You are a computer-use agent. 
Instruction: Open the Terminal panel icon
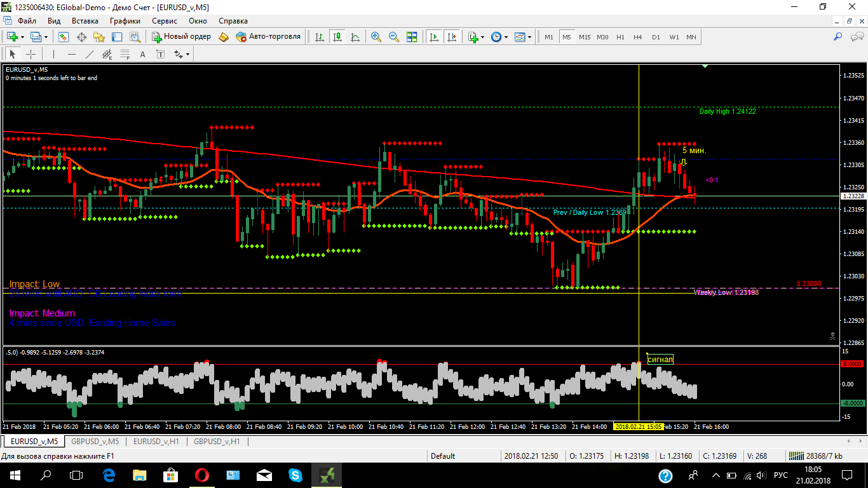pos(117,37)
